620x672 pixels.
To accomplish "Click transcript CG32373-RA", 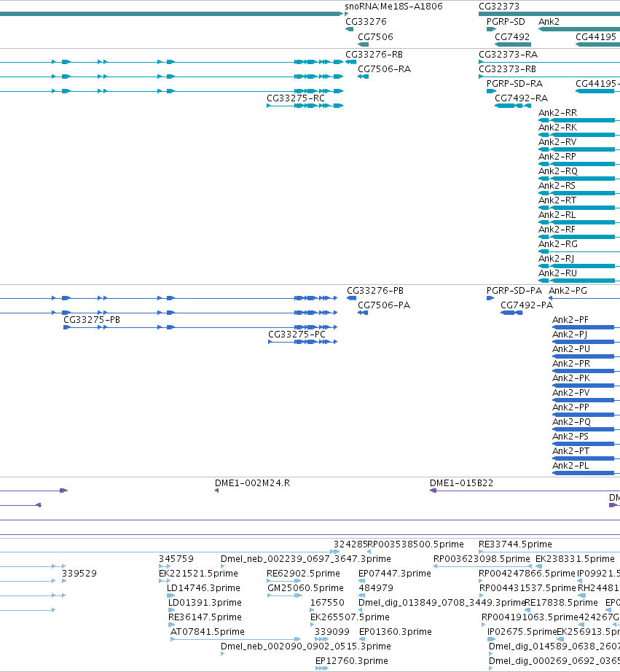I will click(x=509, y=55).
